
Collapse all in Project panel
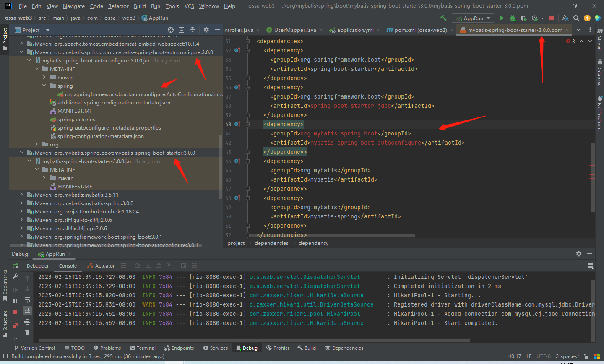coord(193,30)
